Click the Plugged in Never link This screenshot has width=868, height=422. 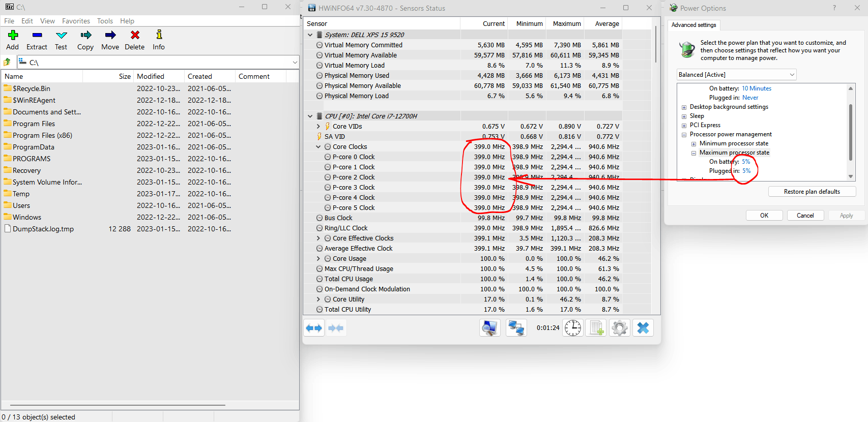(750, 98)
